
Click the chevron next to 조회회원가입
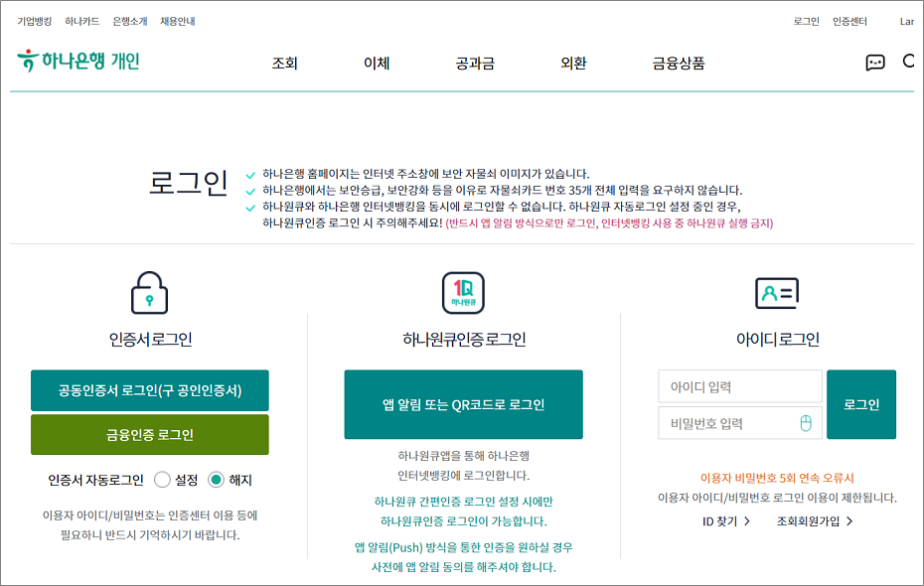pyautogui.click(x=849, y=521)
